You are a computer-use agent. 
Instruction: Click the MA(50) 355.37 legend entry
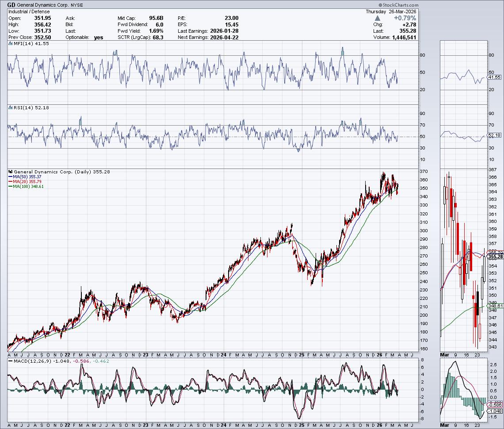[25, 177]
